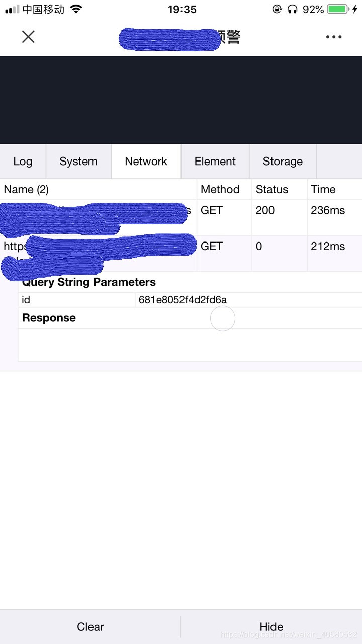Select the Network tab
362x644 pixels.
click(x=146, y=162)
